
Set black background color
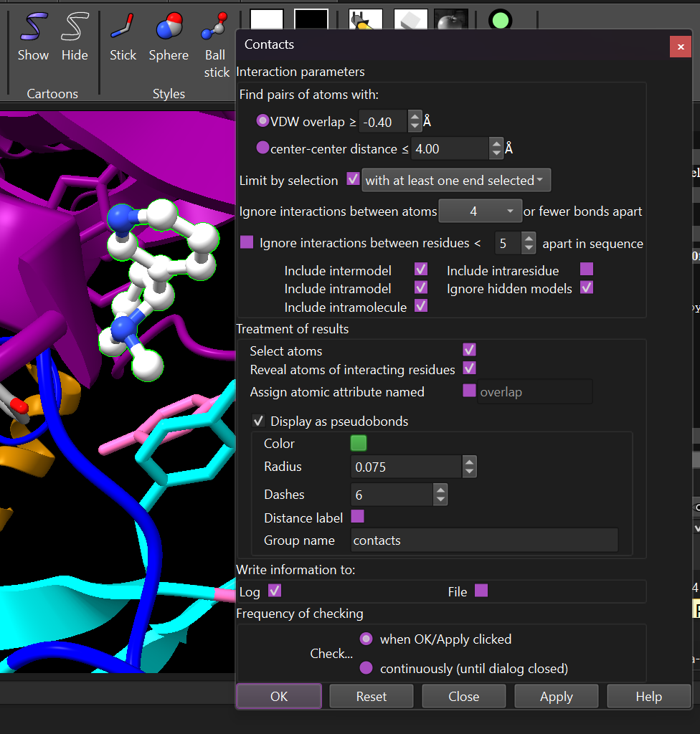click(311, 20)
